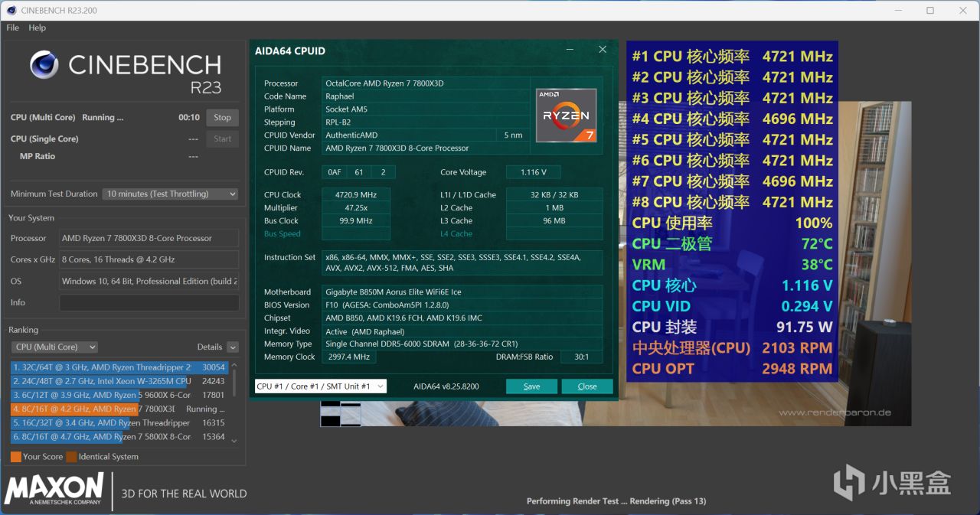Click the Core Voltage 1.116 V value
The height and width of the screenshot is (515, 980).
[x=532, y=172]
